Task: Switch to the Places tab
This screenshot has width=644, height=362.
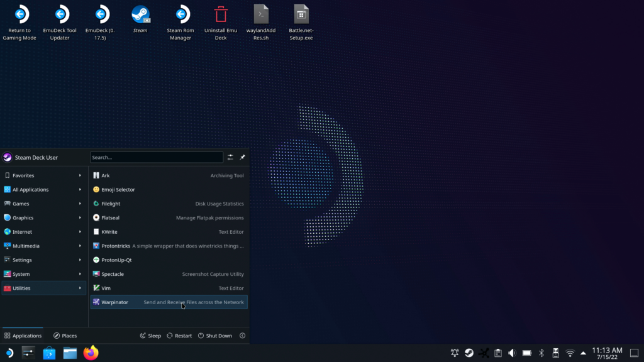Action: point(65,336)
